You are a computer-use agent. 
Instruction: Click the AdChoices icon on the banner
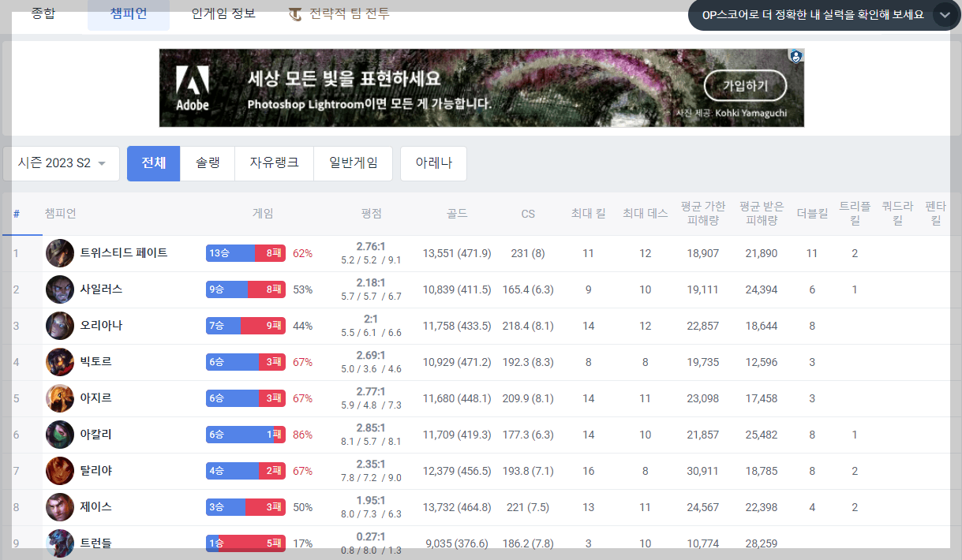point(795,55)
